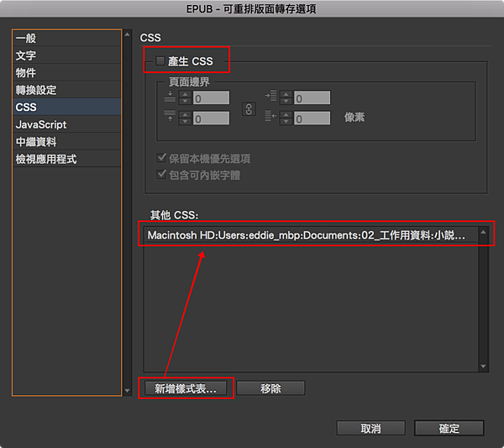
Task: Decrease the right margin stepper down arrow
Action: coord(286,122)
